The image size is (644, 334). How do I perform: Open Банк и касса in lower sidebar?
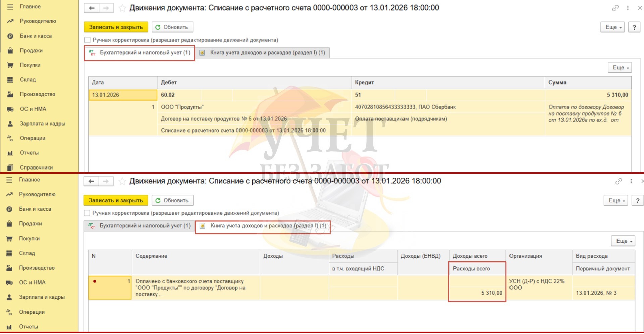[35, 209]
